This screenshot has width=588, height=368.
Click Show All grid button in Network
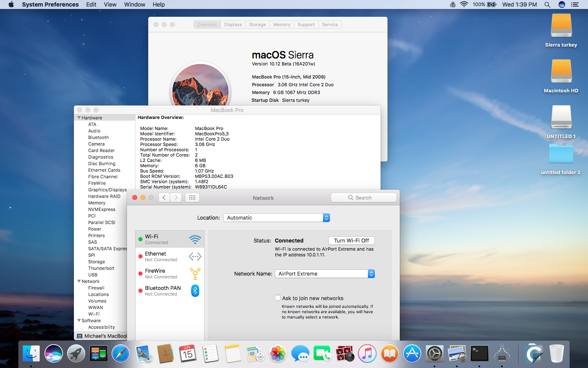pyautogui.click(x=192, y=197)
